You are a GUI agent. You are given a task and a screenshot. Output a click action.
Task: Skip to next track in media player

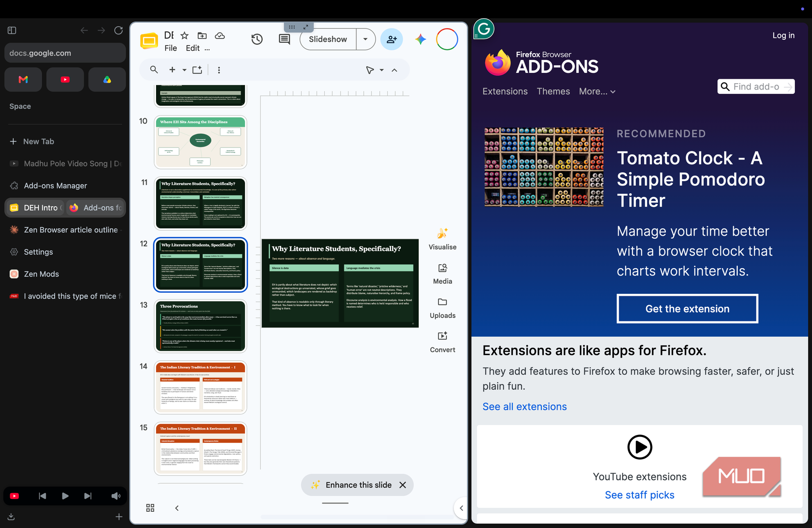88,496
